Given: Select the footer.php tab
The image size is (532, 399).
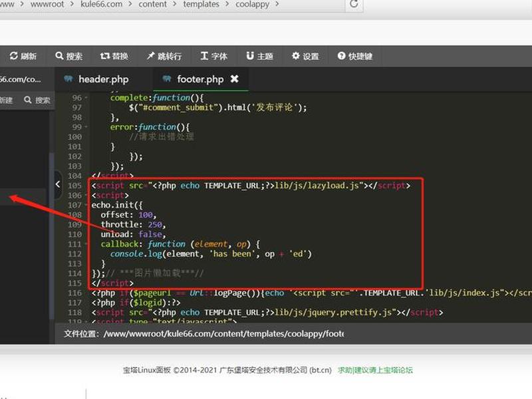Looking at the screenshot, I should point(200,79).
